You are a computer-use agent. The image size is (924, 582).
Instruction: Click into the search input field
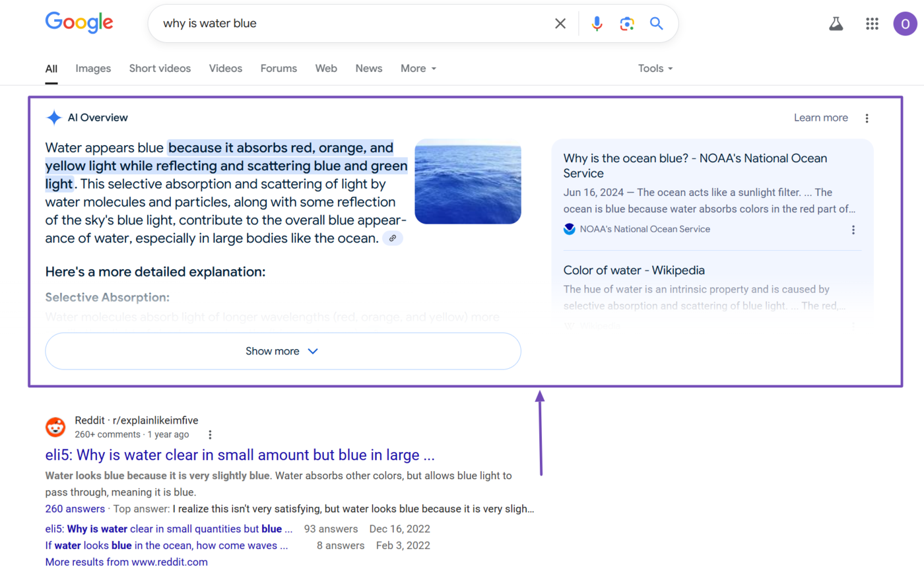[x=350, y=24]
